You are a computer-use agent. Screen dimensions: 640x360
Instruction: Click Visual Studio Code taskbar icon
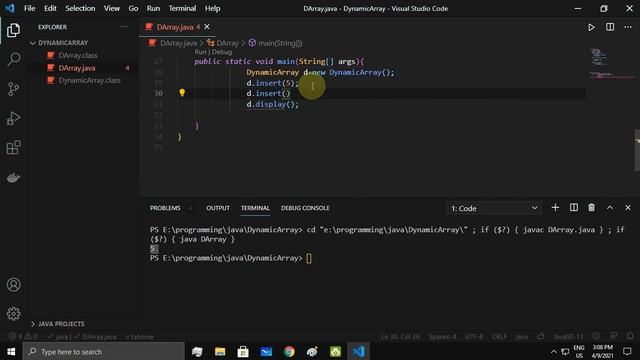pyautogui.click(x=358, y=351)
